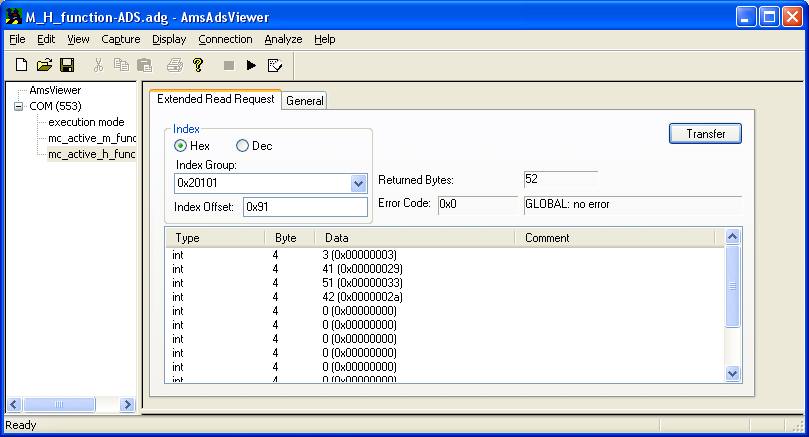Click the Type column header

tap(215, 238)
